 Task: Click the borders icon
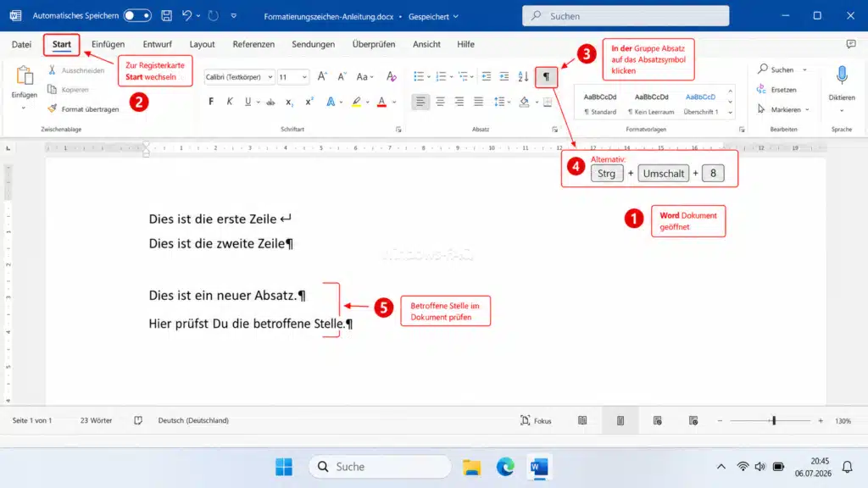click(548, 102)
